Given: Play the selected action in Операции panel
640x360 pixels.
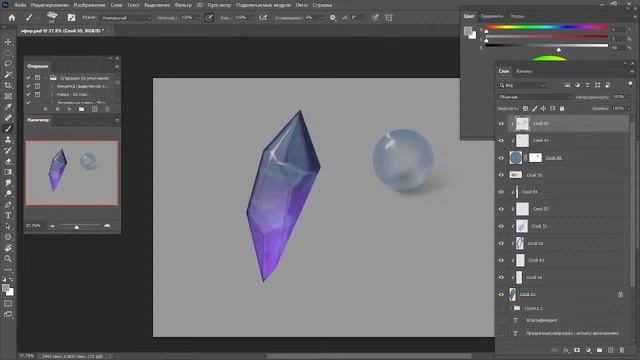Looking at the screenshot, I should pos(69,109).
